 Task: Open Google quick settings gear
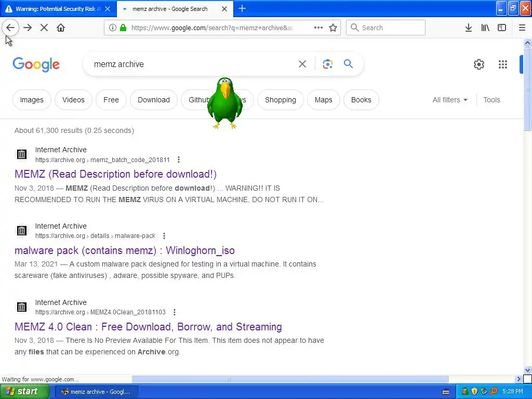[x=478, y=64]
